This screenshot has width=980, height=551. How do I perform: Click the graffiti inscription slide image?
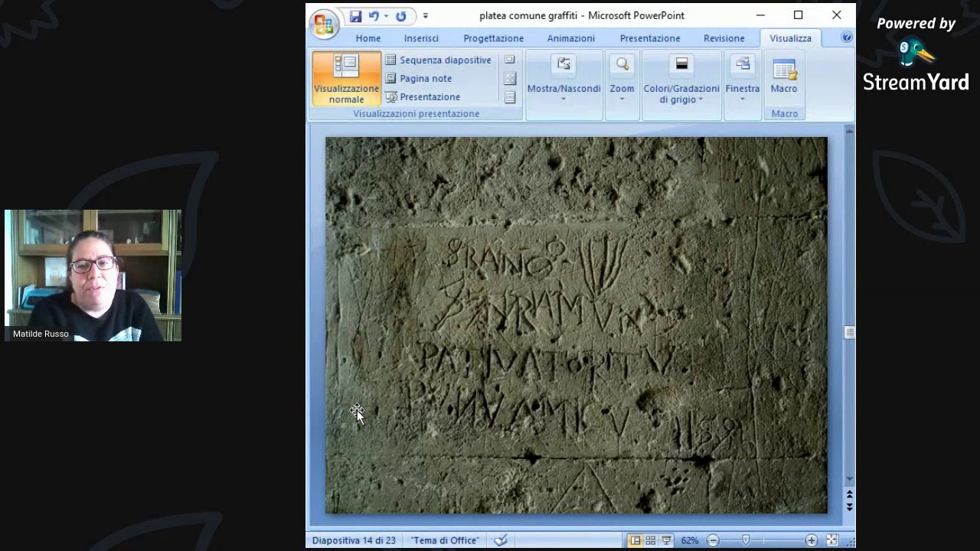pos(577,325)
